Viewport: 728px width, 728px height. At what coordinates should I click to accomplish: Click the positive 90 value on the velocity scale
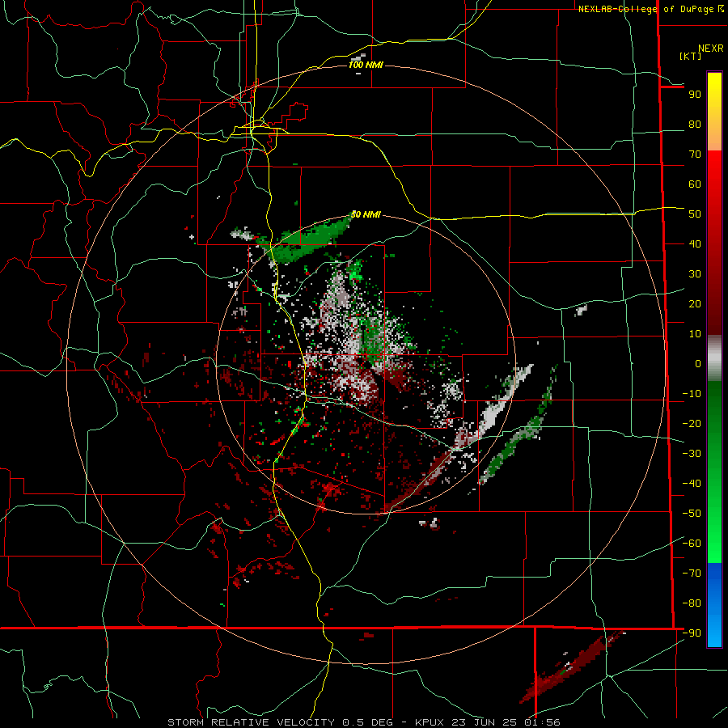coord(695,95)
